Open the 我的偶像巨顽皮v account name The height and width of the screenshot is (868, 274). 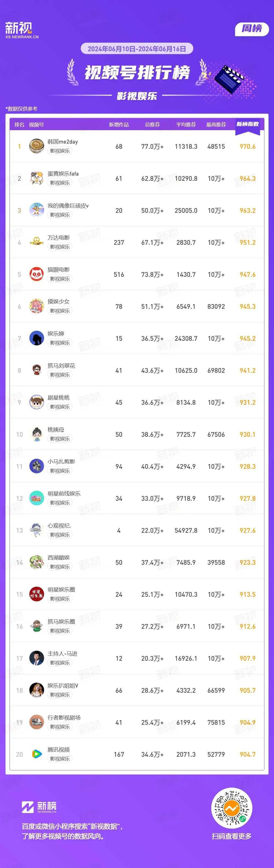point(68,206)
